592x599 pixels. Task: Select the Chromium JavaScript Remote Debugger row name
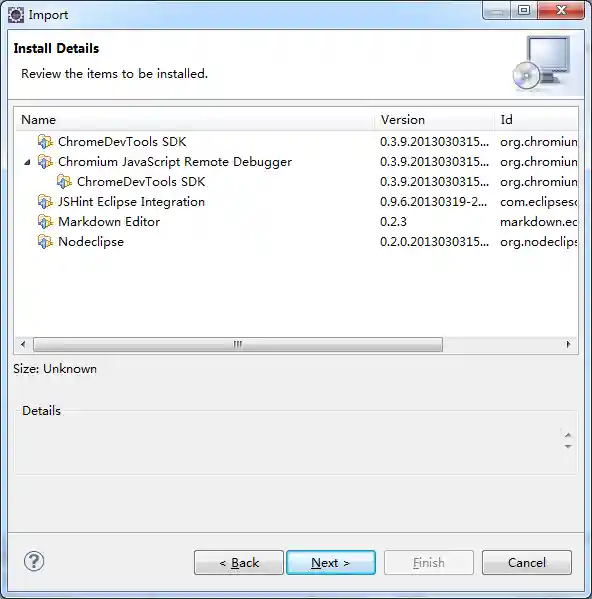click(x=175, y=162)
